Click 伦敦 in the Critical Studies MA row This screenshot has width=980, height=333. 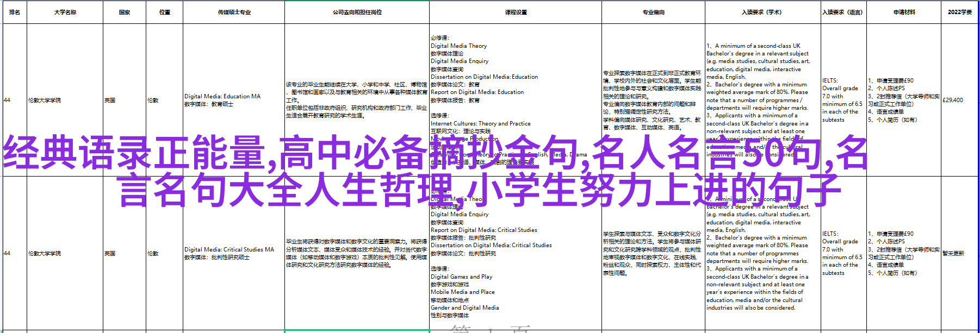point(165,253)
